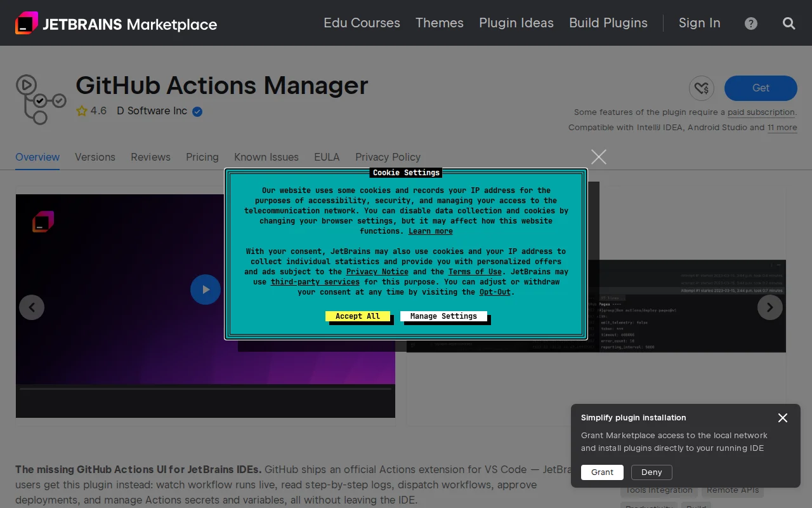812x508 pixels.
Task: Select the Overview tab
Action: tap(37, 157)
